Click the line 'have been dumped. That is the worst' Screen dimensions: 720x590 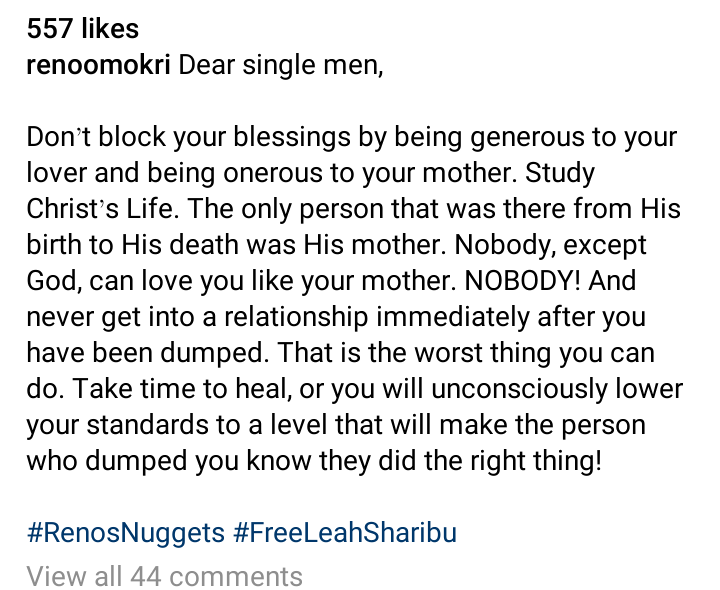pos(341,353)
